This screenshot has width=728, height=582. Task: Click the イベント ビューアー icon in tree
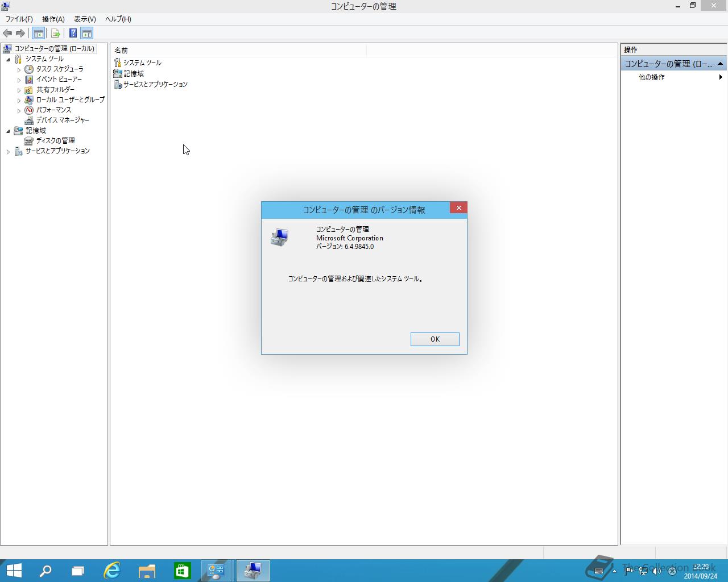[x=29, y=80]
